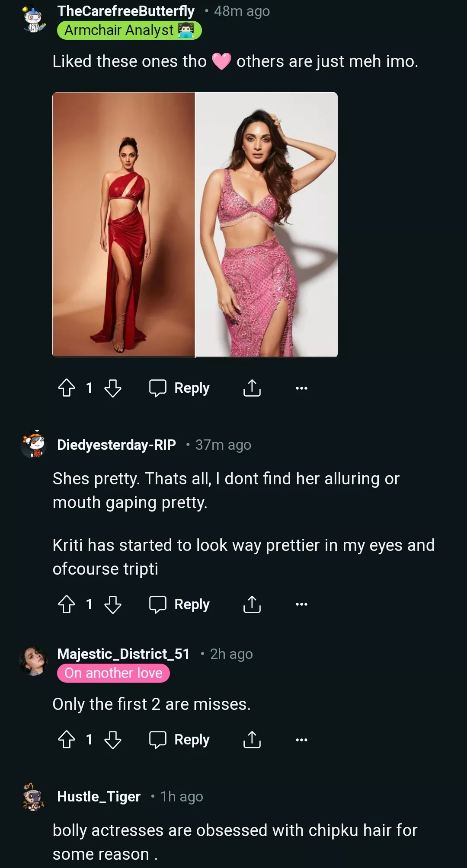
Task: Open overflow menu on Diedyesterday-RIP's comment
Action: pos(301,604)
